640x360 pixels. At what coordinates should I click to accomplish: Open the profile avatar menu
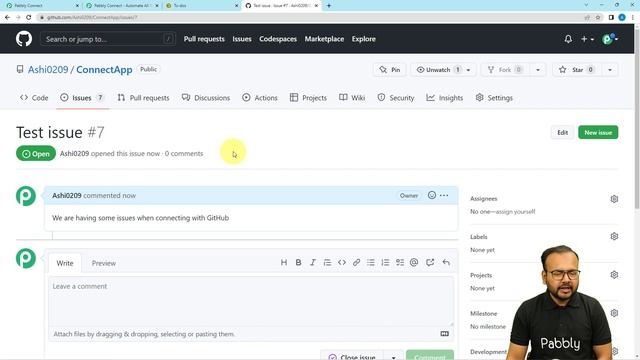click(610, 39)
